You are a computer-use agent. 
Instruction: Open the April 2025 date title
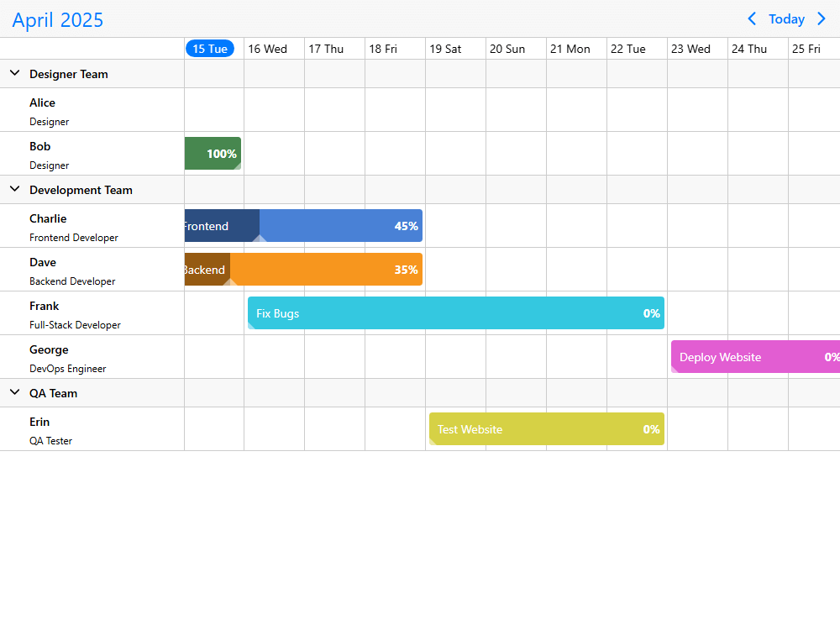pos(58,20)
